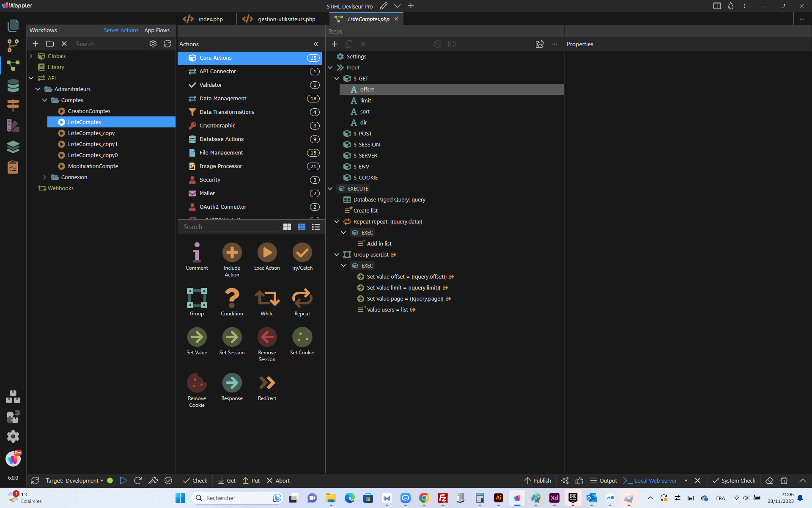Collapse the $_GET input node
The height and width of the screenshot is (508, 812).
(337, 78)
